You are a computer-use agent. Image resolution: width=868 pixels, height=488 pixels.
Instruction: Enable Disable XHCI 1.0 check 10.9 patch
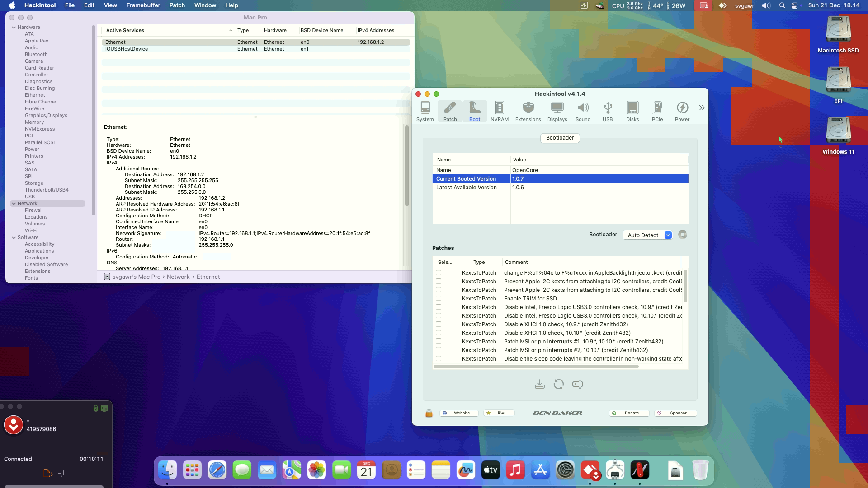click(x=439, y=324)
